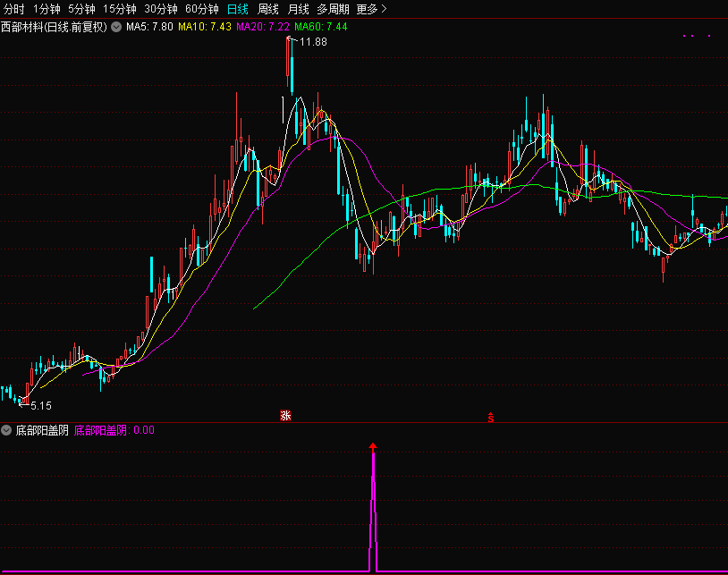Open dropdown beside 底部阳盖阴 indicator name
This screenshot has width=728, height=575.
(x=6, y=430)
